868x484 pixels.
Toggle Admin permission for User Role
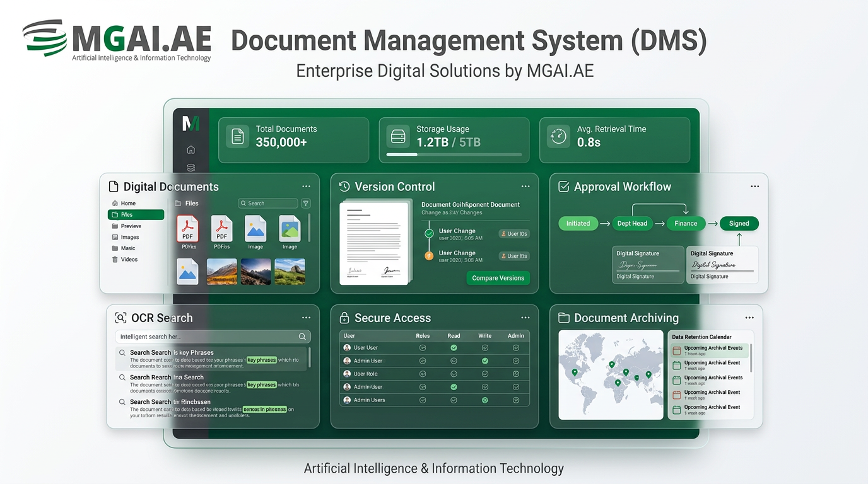516,374
